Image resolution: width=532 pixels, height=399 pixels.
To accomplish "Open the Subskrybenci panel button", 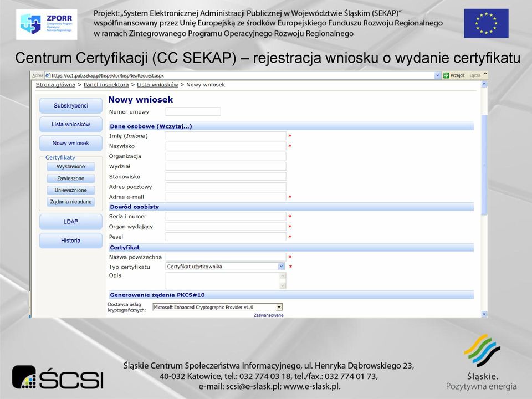I will point(71,105).
